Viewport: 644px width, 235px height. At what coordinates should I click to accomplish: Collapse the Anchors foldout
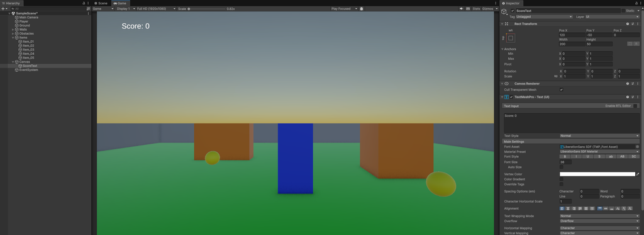coord(502,49)
